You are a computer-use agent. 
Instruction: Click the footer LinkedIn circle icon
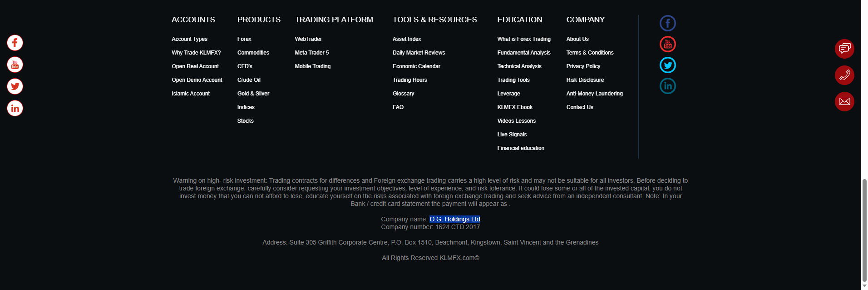tap(668, 86)
